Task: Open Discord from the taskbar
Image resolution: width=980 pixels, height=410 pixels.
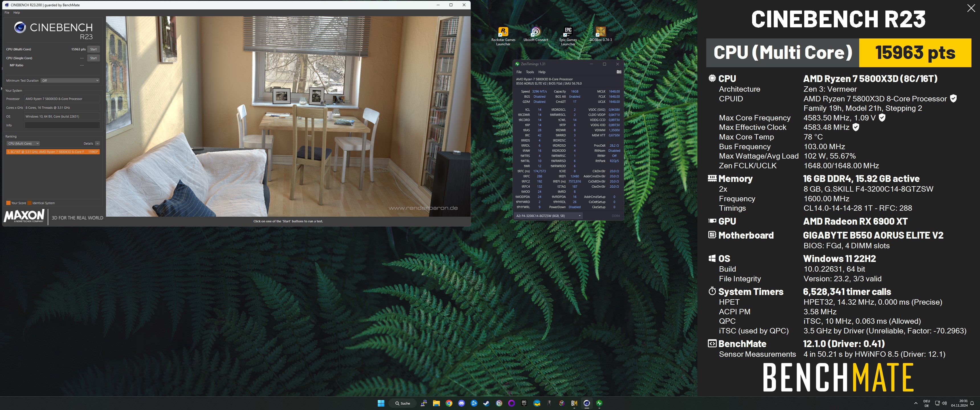Action: (x=462, y=403)
